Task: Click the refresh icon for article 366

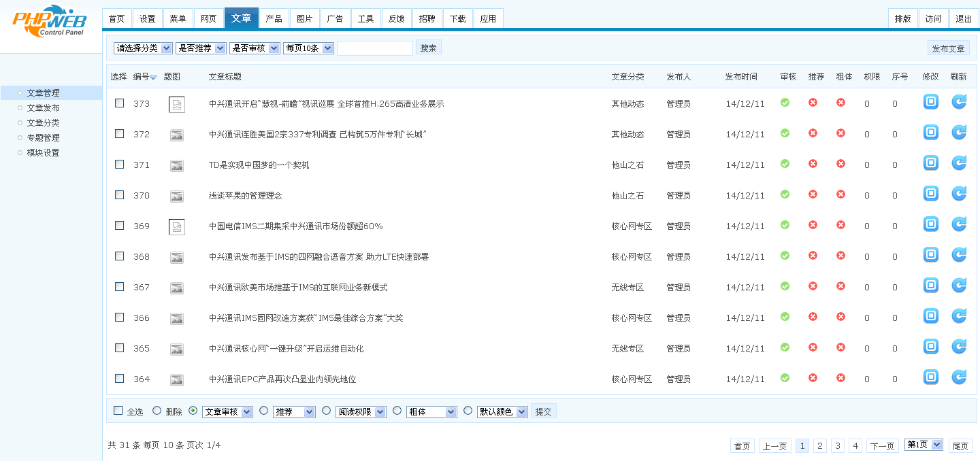Action: pos(959,316)
